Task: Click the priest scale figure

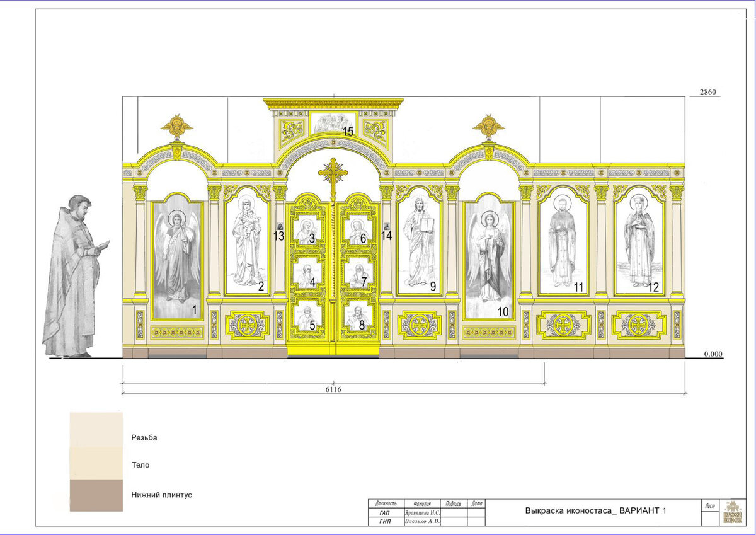Action: click(74, 276)
